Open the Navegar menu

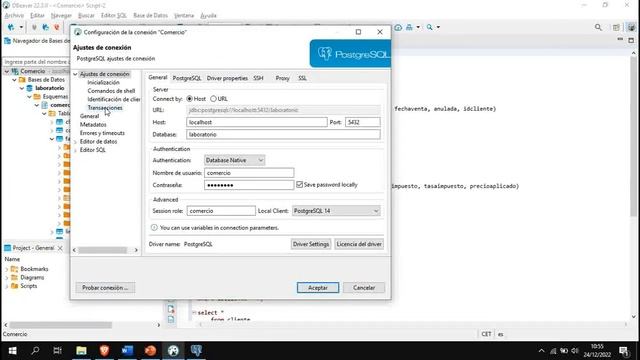pos(61,16)
